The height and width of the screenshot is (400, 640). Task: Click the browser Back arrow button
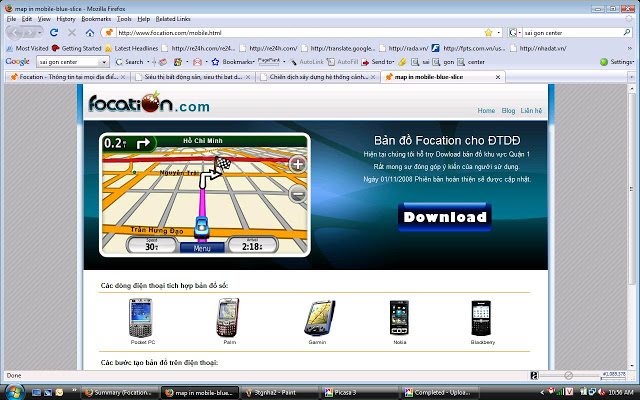pyautogui.click(x=16, y=32)
